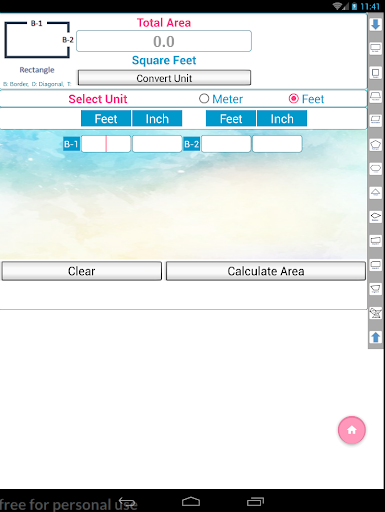
Task: Select the Meter unit radio button
Action: (221, 99)
